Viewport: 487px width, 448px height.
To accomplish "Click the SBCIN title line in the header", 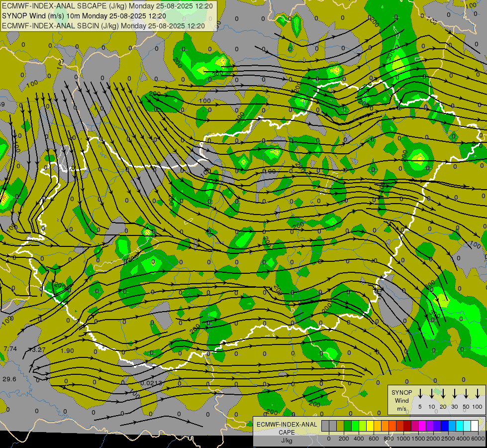I will [x=103, y=26].
